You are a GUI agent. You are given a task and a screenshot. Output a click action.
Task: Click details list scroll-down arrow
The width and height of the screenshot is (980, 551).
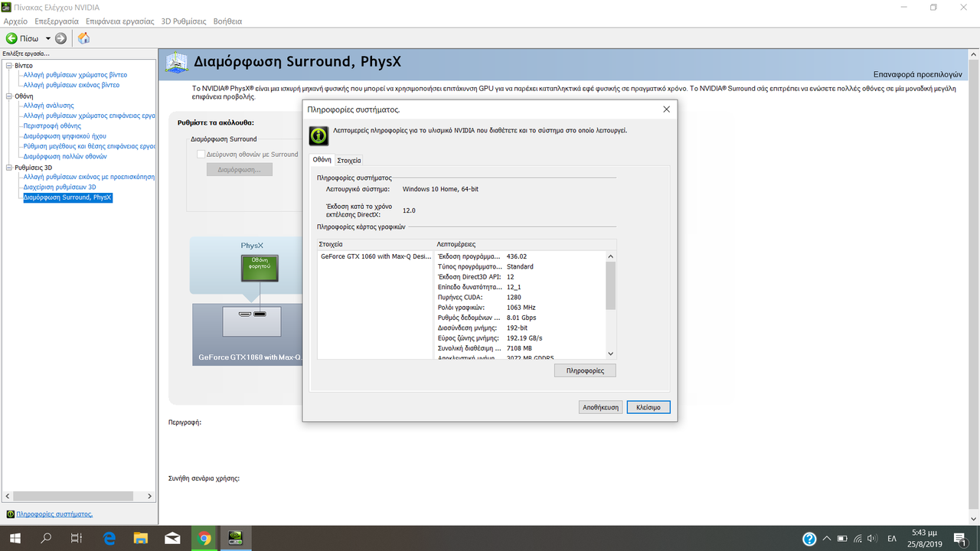point(610,354)
